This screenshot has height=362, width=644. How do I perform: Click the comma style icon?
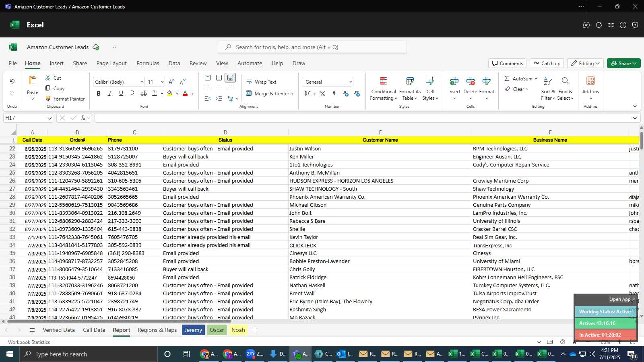coord(334,93)
